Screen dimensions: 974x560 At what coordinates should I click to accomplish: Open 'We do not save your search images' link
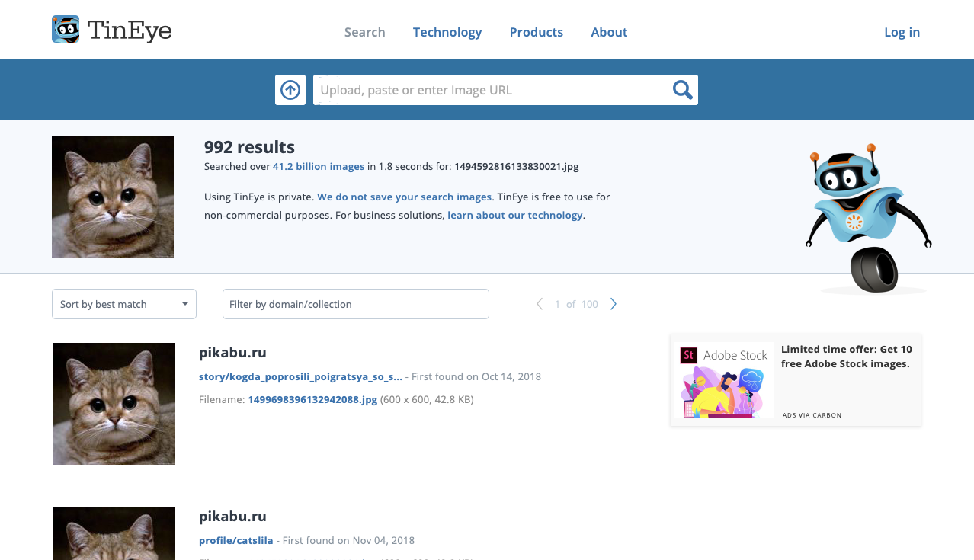405,197
